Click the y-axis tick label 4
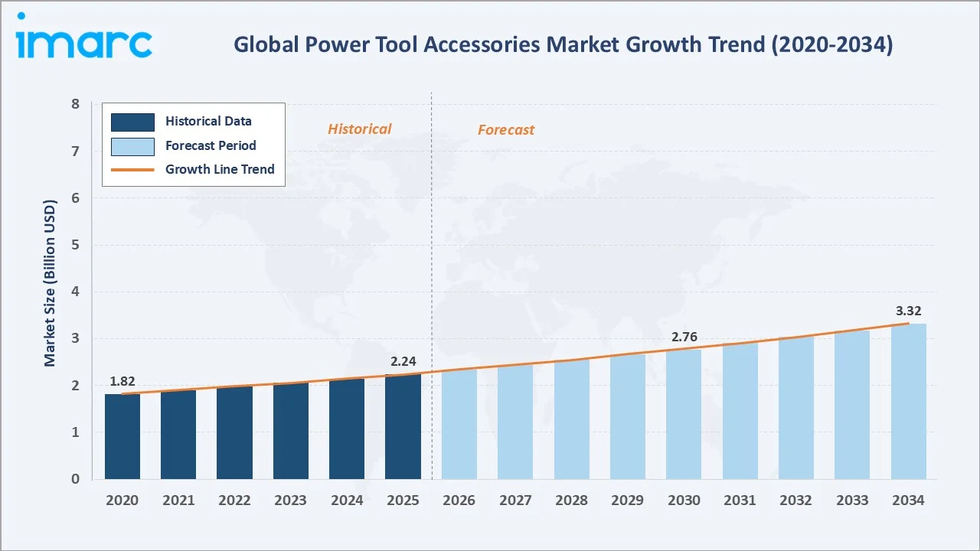Viewport: 980px width, 551px height. coord(75,292)
